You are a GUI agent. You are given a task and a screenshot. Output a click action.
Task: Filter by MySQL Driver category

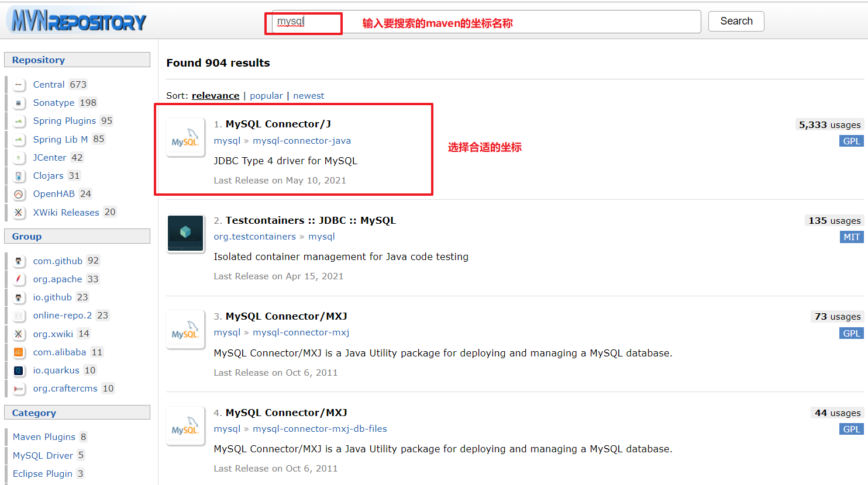click(43, 456)
